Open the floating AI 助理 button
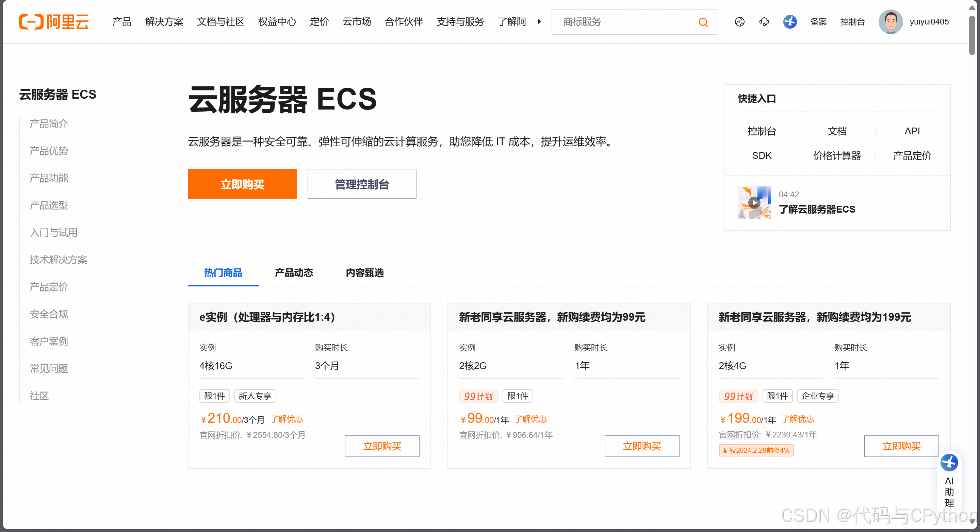Viewport: 980px width, 532px height. 949,481
